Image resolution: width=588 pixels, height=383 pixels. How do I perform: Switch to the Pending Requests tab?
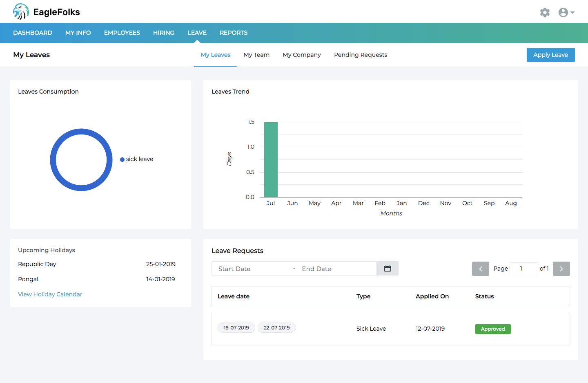click(x=361, y=55)
